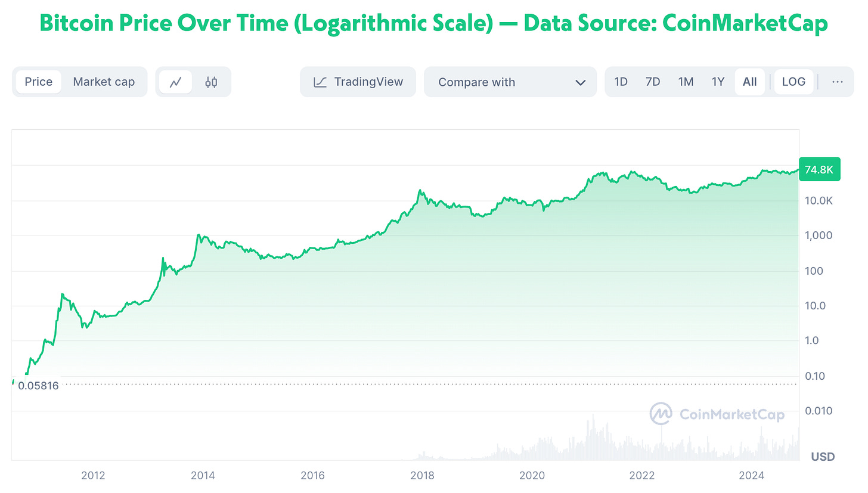Click the 2012 x-axis label
Viewport: 868px width, 493px height.
(93, 475)
